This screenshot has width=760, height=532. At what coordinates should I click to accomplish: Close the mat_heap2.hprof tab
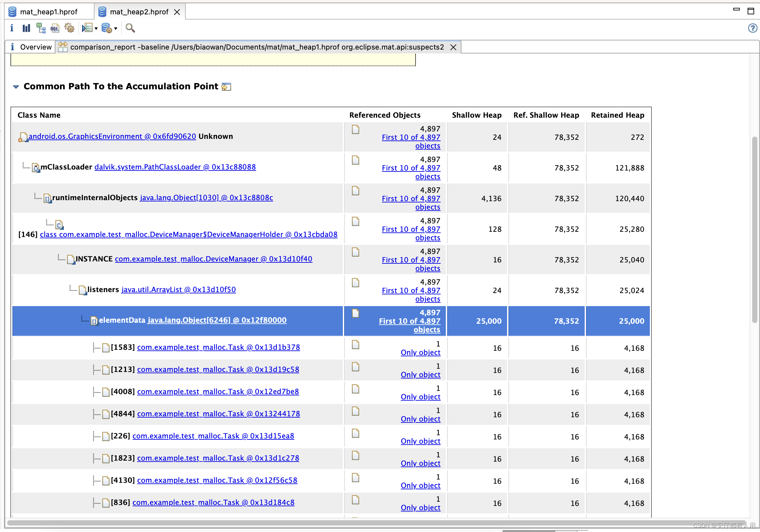tap(177, 12)
